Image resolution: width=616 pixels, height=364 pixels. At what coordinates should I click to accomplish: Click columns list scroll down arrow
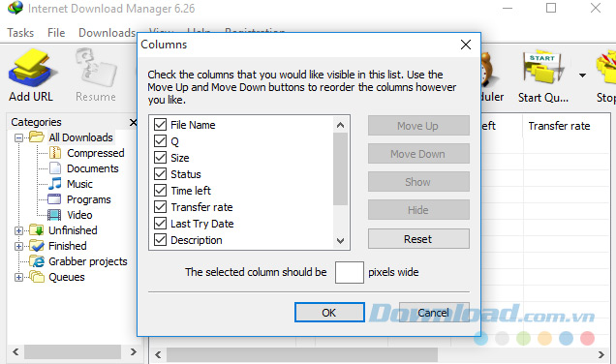click(340, 240)
